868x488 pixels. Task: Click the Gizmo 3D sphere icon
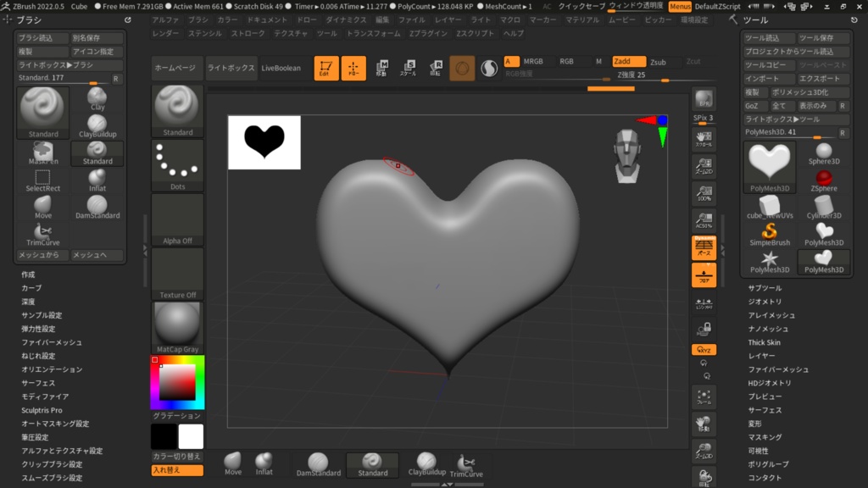462,68
